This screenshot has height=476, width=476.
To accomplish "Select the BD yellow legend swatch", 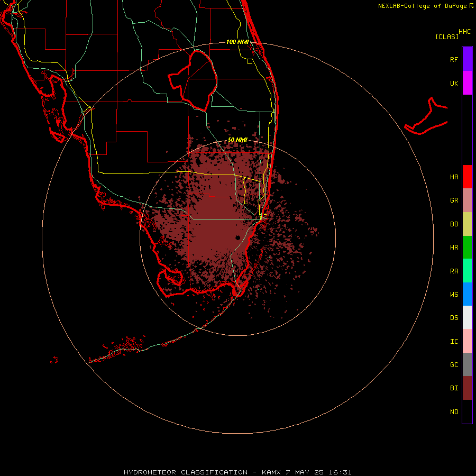I will (467, 224).
